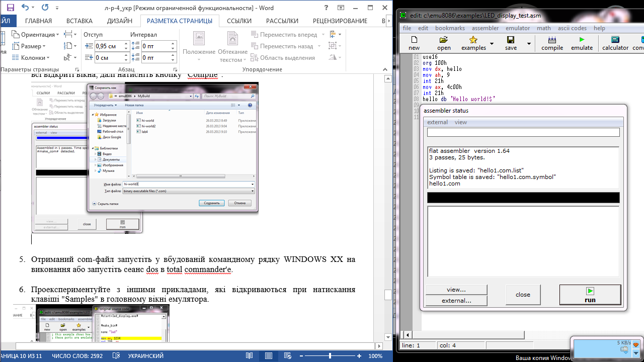Screen dimensions: 644x362
Task: Open the ГЛАВНАЯ ribbon tab
Action: [x=38, y=21]
